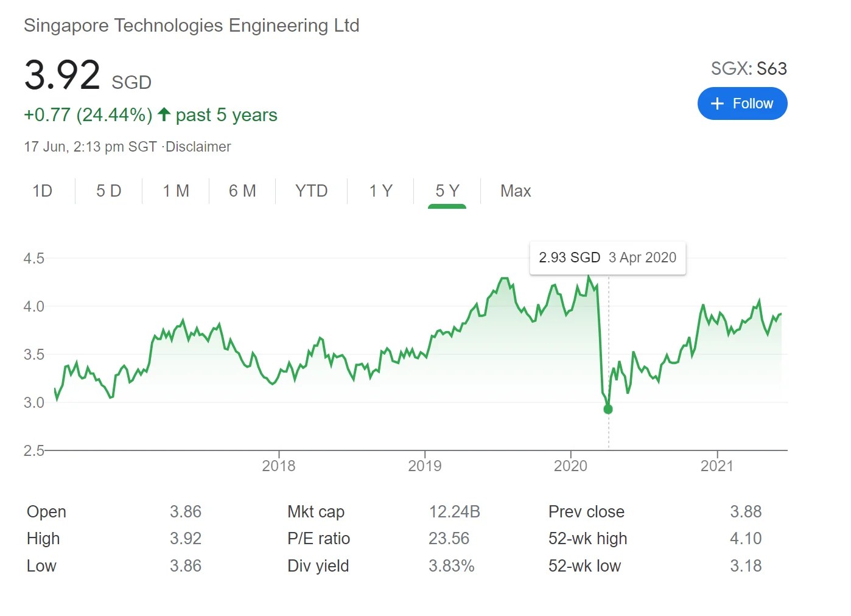Click the Prev close value 3.88
The height and width of the screenshot is (616, 851).
tap(746, 512)
